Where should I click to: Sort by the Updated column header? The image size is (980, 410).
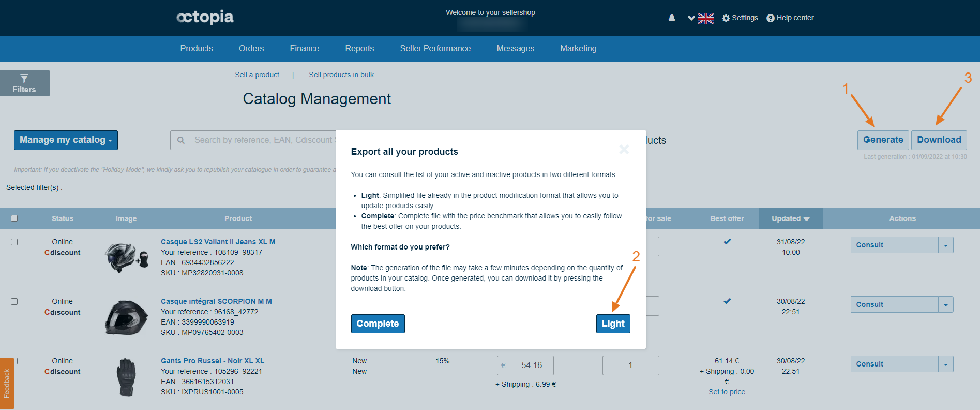point(790,218)
